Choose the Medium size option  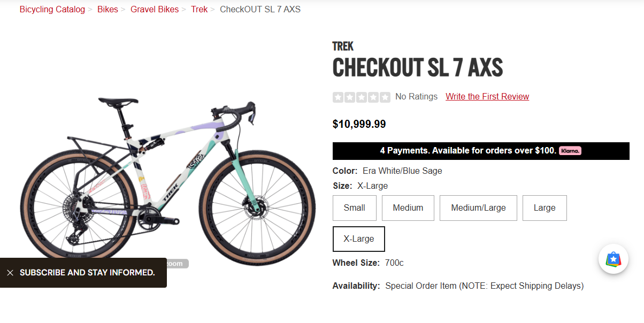click(x=408, y=208)
